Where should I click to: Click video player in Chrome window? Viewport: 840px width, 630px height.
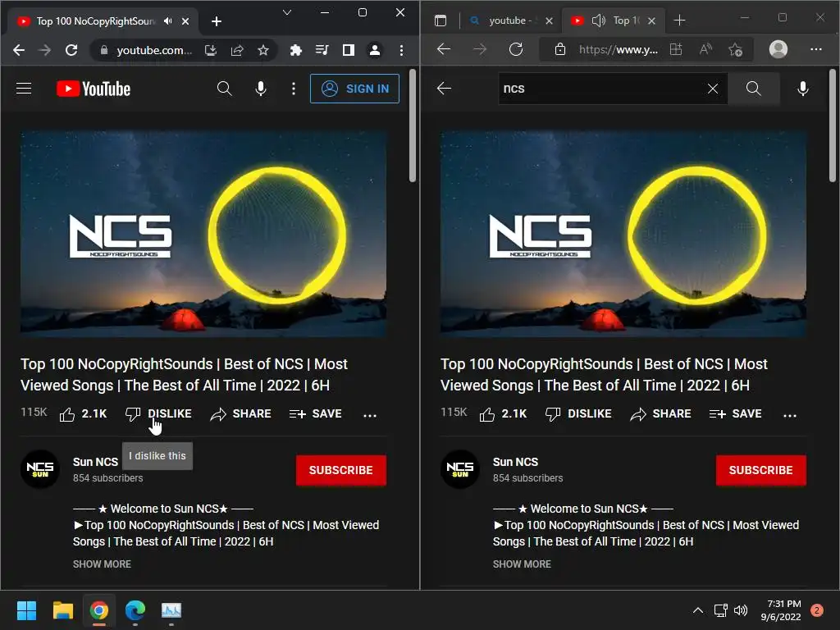coord(203,234)
